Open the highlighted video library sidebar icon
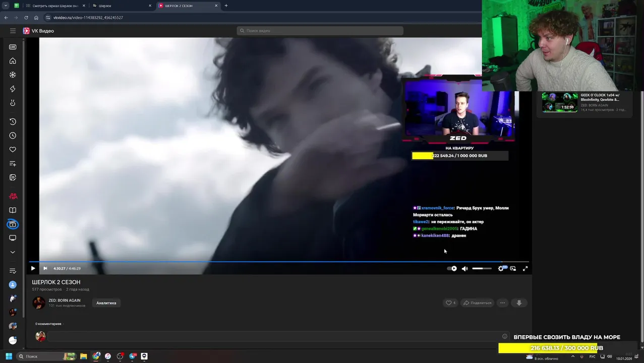The height and width of the screenshot is (363, 644). click(x=13, y=224)
